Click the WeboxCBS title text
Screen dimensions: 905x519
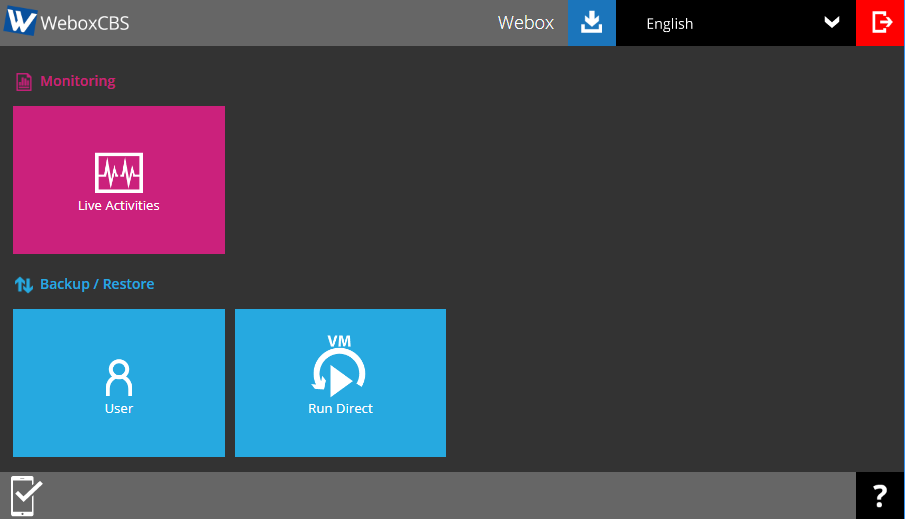(84, 23)
